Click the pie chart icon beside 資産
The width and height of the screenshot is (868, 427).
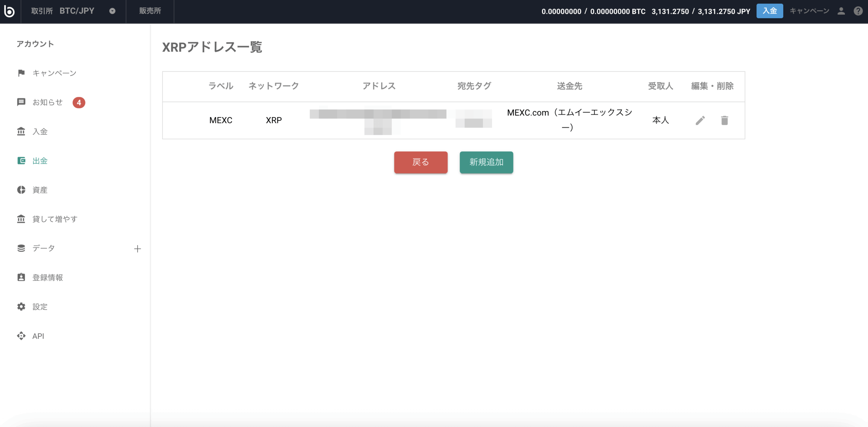click(x=21, y=190)
